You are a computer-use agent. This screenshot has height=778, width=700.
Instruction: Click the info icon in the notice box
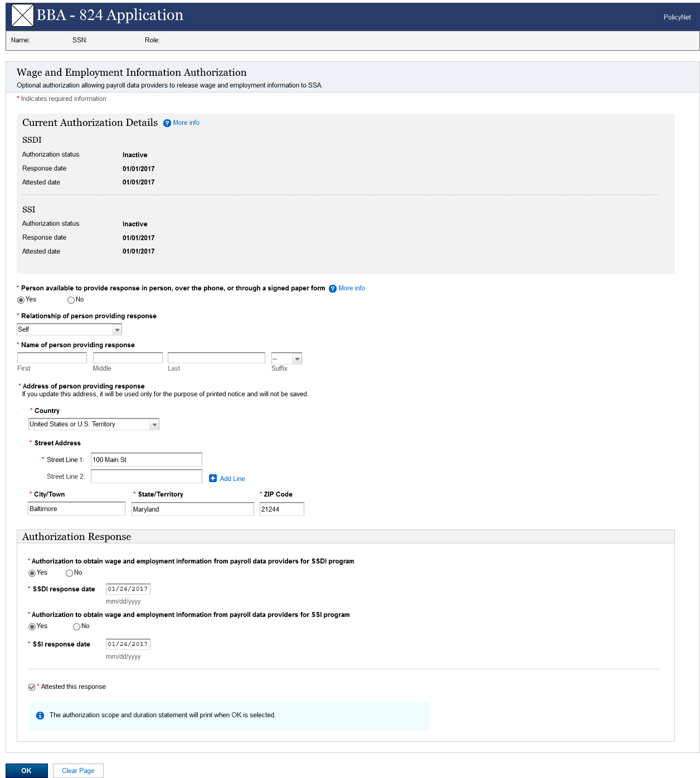pyautogui.click(x=40, y=716)
